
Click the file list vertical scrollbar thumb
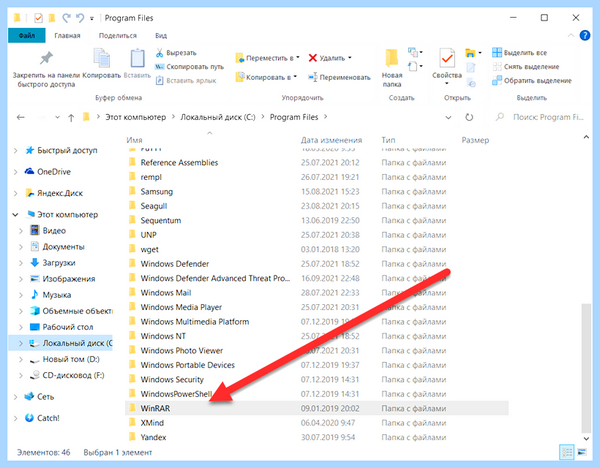(585, 367)
